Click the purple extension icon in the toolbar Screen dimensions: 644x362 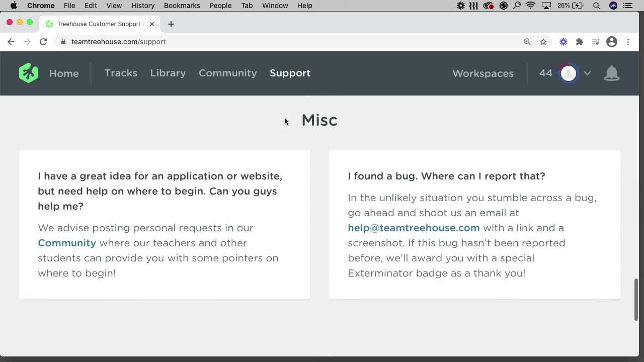pyautogui.click(x=563, y=42)
